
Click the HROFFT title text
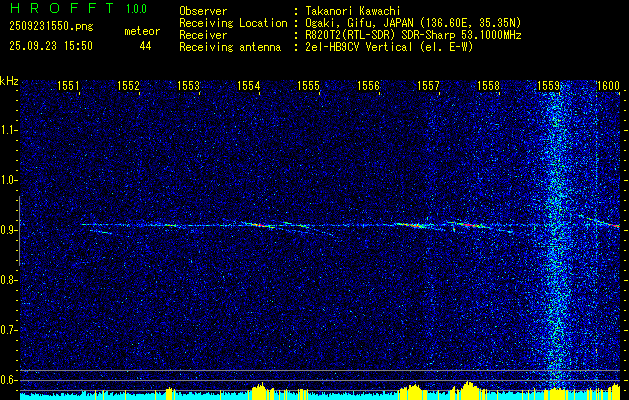(x=62, y=8)
